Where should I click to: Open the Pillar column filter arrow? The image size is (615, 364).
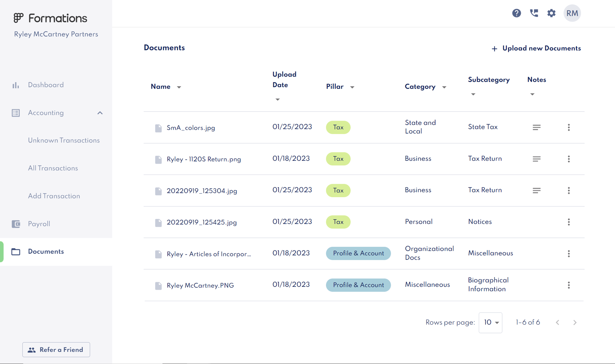[352, 87]
